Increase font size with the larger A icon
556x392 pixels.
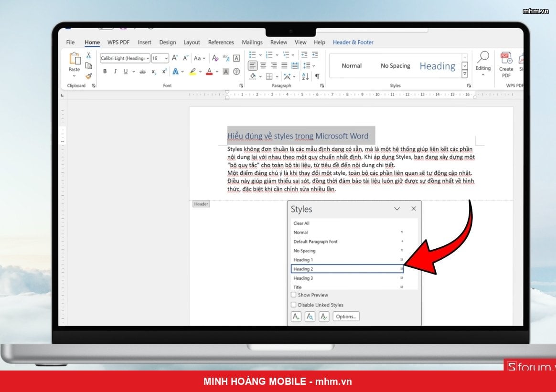tap(175, 58)
